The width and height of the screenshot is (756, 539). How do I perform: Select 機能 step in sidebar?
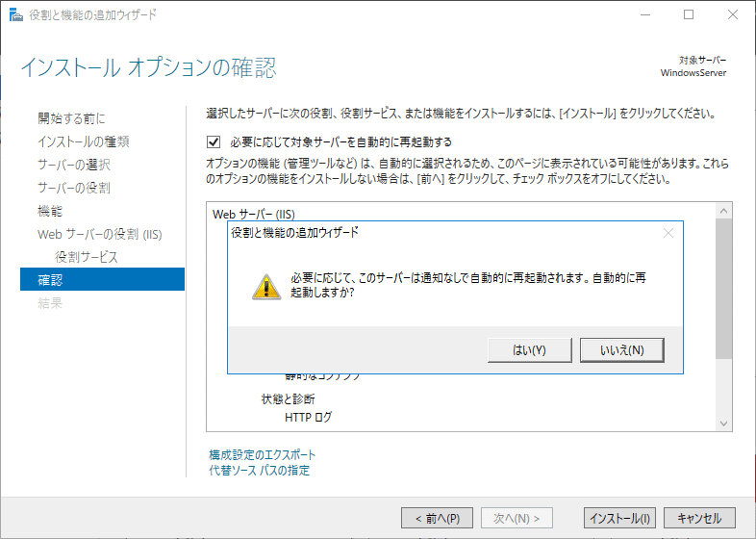click(50, 211)
